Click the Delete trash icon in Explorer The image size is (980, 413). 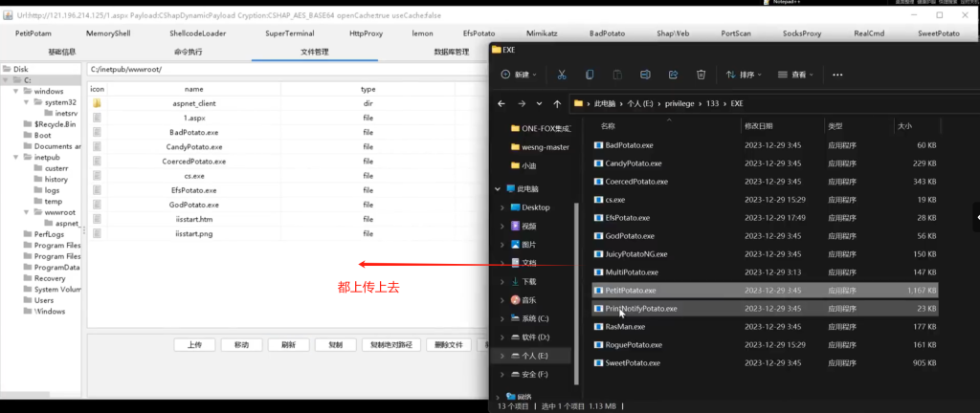[x=702, y=75]
